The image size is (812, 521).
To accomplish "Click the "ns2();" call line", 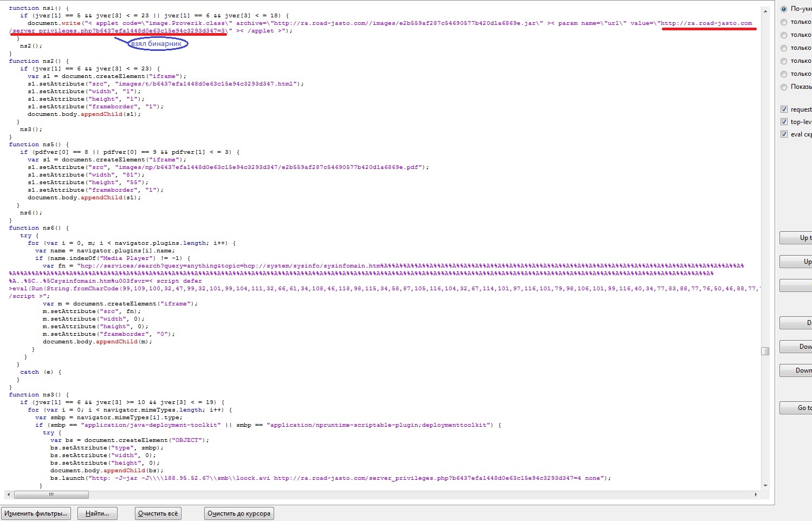I will click(x=31, y=46).
